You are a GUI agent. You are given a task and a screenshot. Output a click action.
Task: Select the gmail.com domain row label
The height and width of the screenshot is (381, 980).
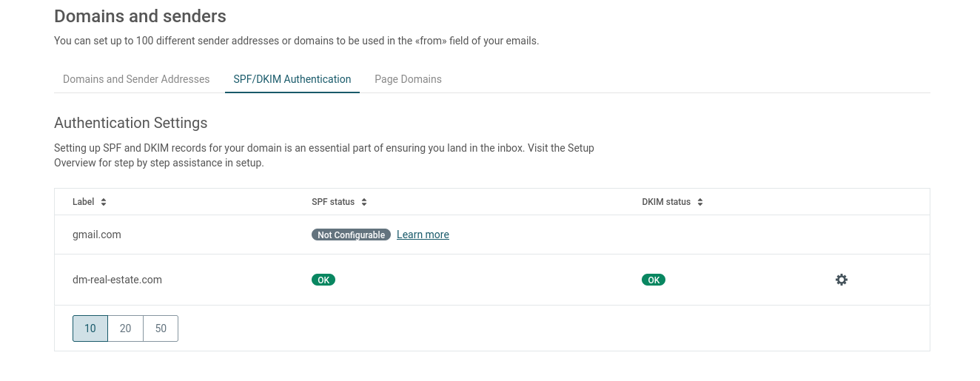click(x=97, y=235)
